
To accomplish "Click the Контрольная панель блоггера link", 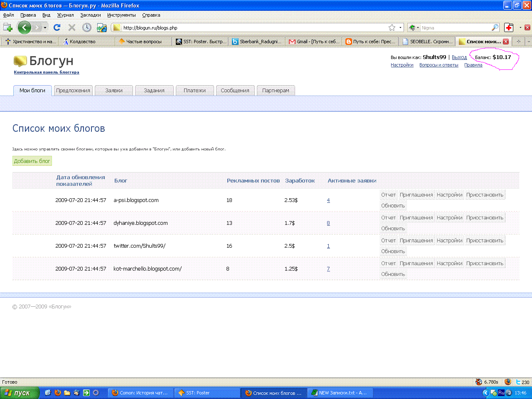I will tap(47, 72).
